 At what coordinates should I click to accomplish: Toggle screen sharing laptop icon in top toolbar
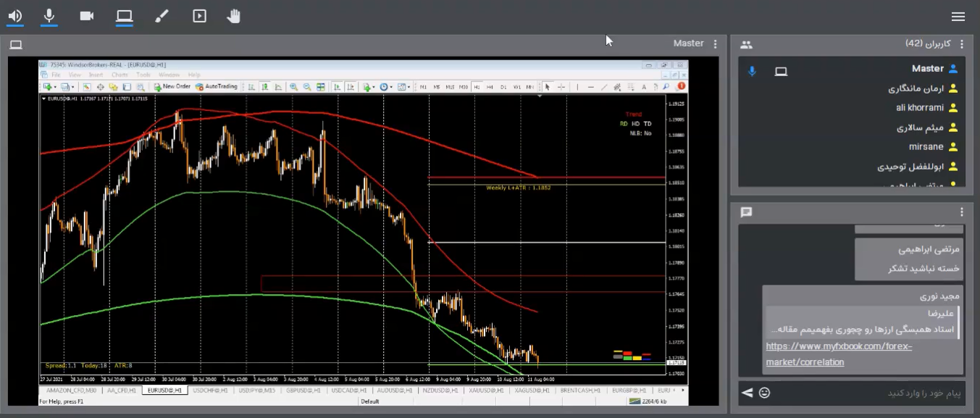click(125, 16)
